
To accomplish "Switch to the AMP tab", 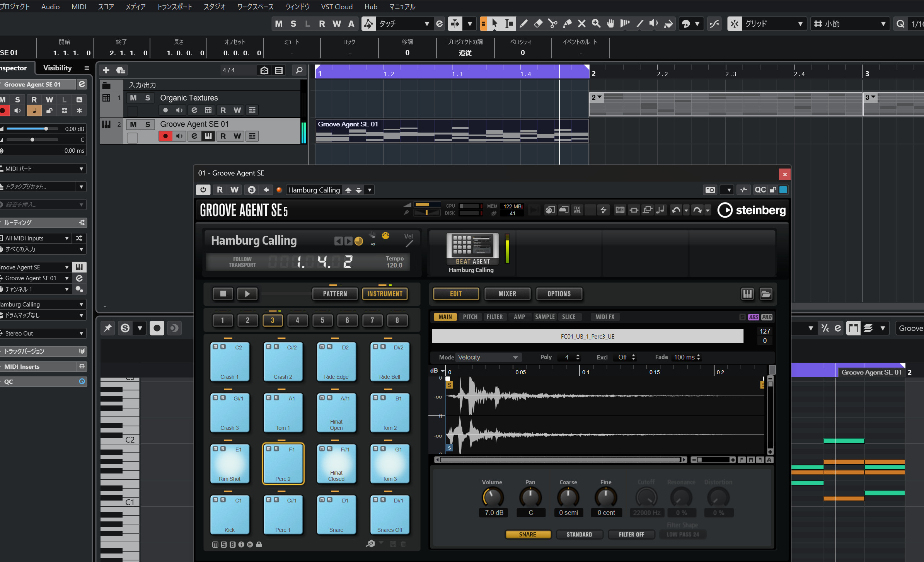I will tap(519, 317).
